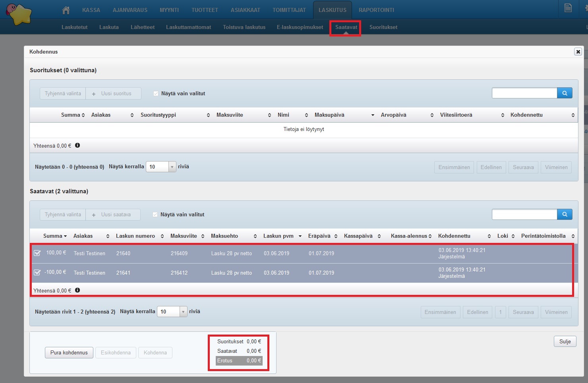The image size is (588, 383).
Task: Open rows-per-page dropdown in Suoritukset pager
Action: coord(172,167)
